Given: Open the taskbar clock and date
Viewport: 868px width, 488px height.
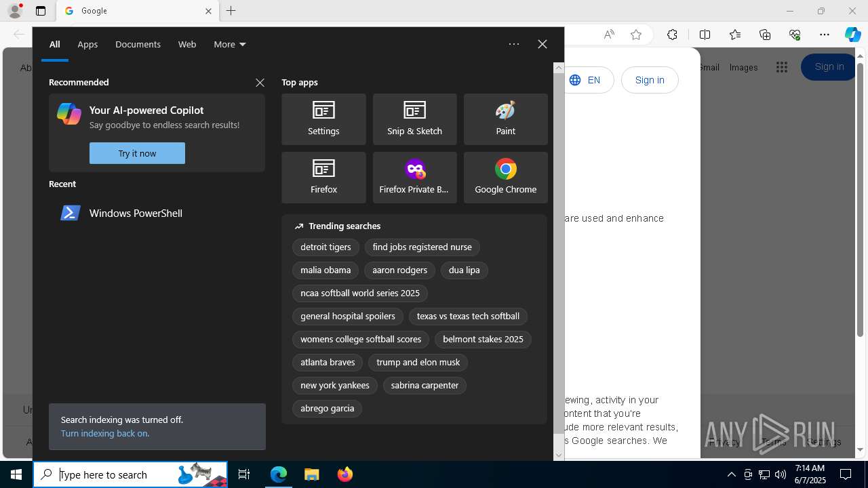Looking at the screenshot, I should pos(810,474).
